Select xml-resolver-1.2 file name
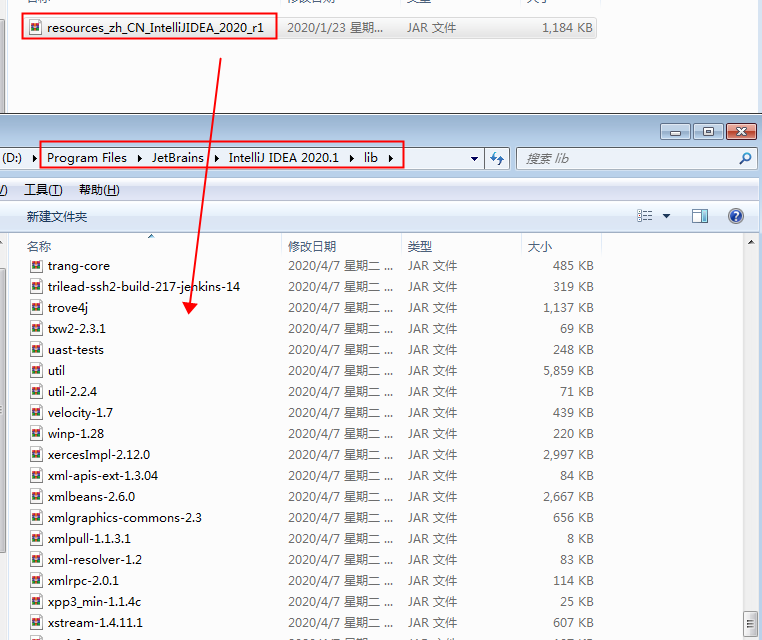Viewport: 762px width, 640px height. pyautogui.click(x=95, y=559)
